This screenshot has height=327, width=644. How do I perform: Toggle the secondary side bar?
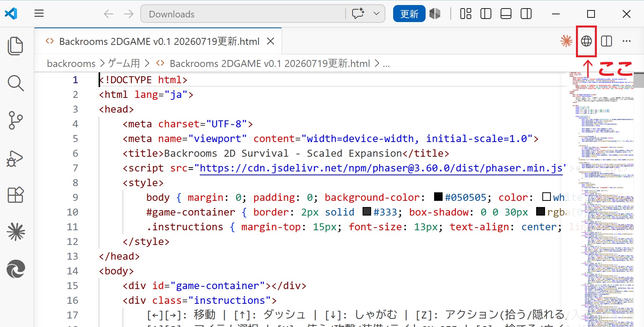526,14
